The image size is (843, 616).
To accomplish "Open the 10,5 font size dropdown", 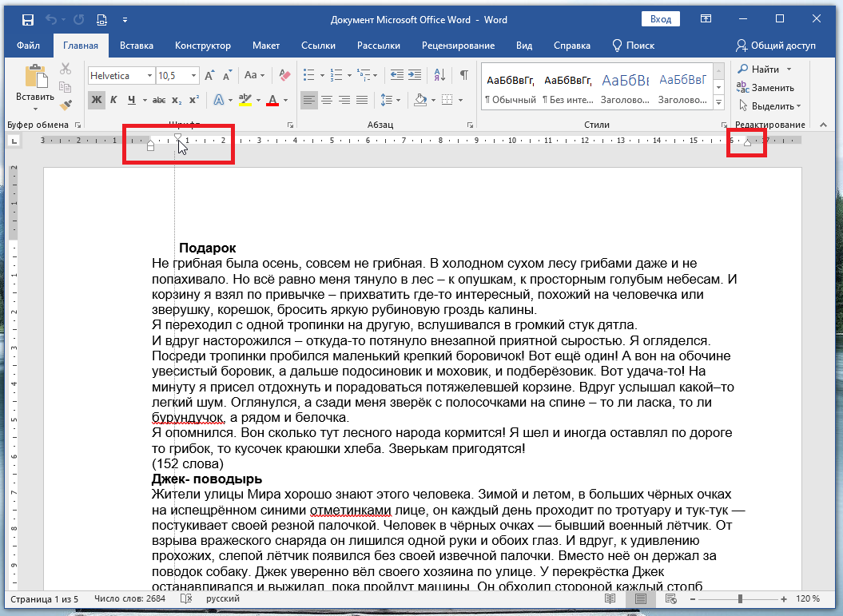I will point(193,76).
